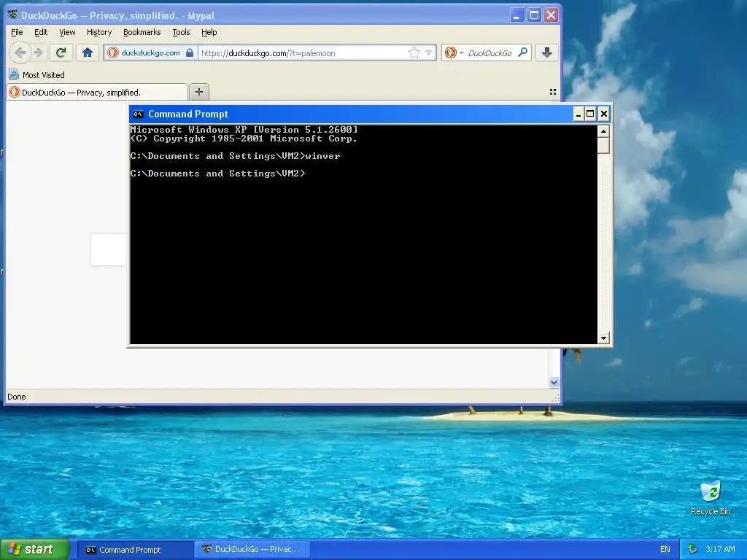Image resolution: width=747 pixels, height=560 pixels.
Task: Open a new tab with plus button
Action: tap(199, 92)
